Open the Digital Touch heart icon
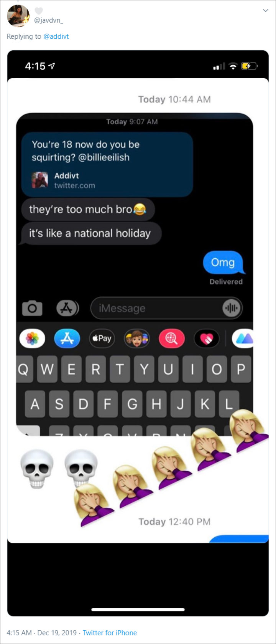 [207, 339]
